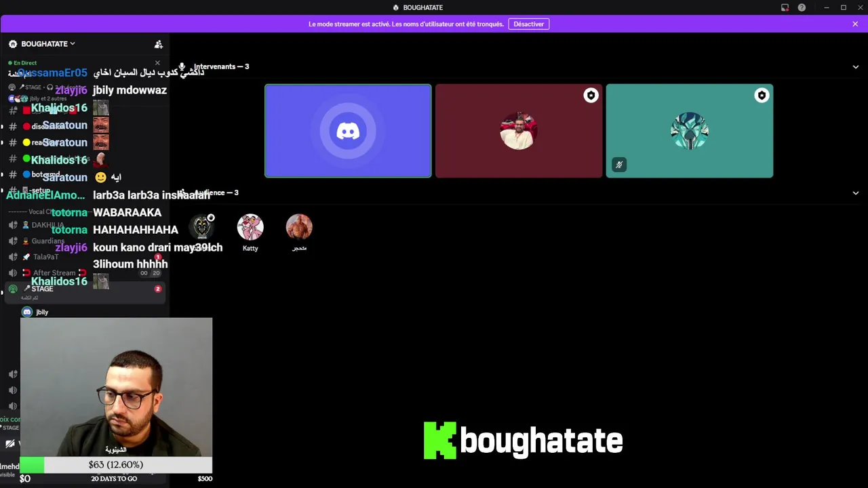Click Désactiver to disable streamer mode
Viewport: 868px width, 488px height.
tap(528, 24)
